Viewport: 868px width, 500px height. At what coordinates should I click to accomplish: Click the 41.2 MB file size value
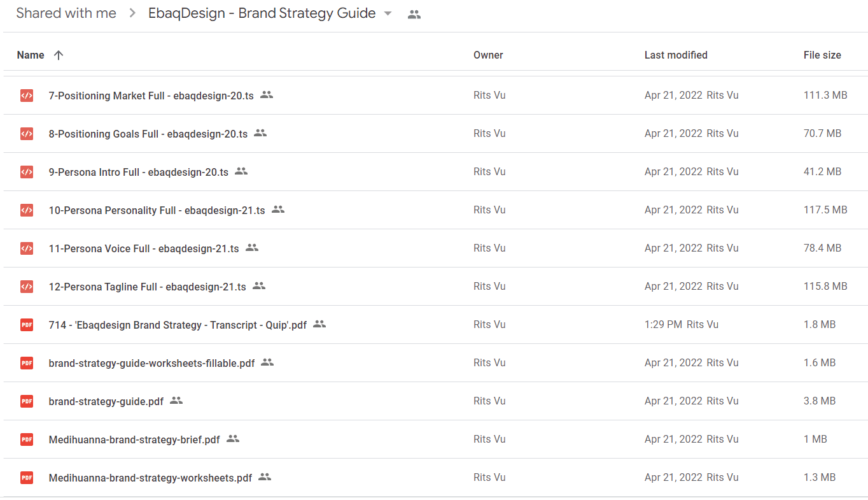[x=822, y=172]
